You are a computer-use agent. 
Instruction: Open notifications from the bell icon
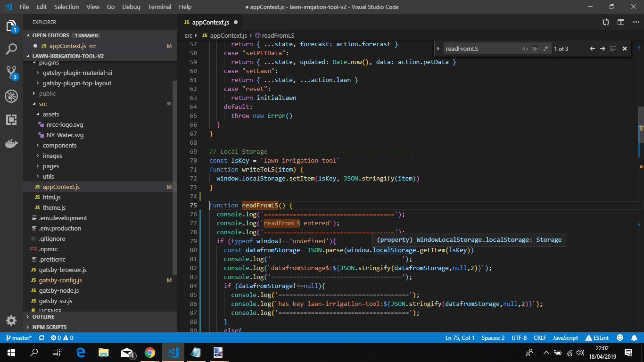[x=634, y=337]
